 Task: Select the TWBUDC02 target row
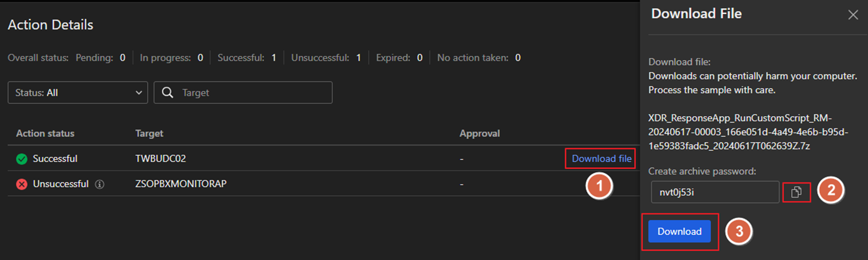pos(160,159)
